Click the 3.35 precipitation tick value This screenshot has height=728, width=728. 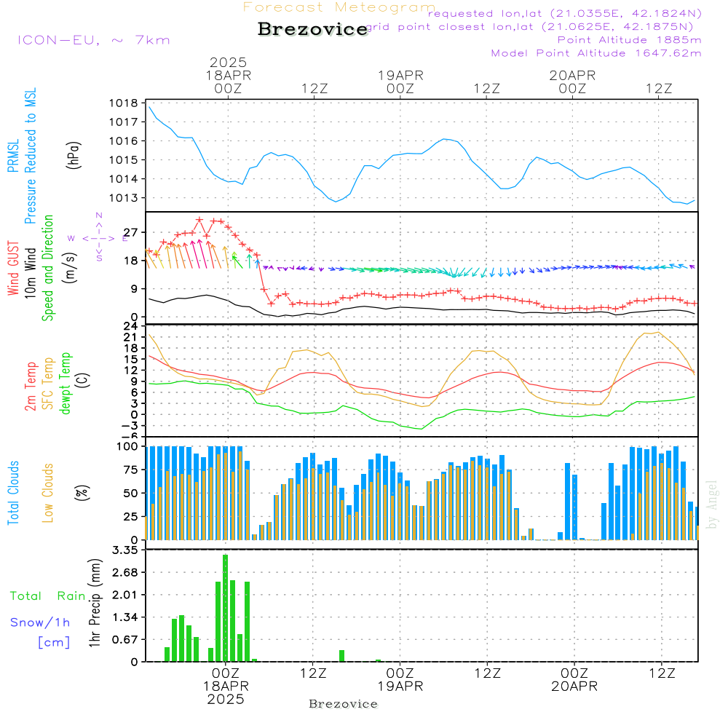point(125,550)
